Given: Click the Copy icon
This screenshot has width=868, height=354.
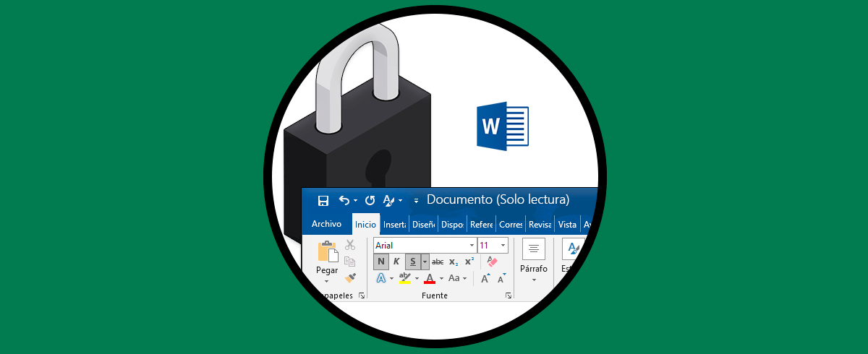Looking at the screenshot, I should (350, 262).
